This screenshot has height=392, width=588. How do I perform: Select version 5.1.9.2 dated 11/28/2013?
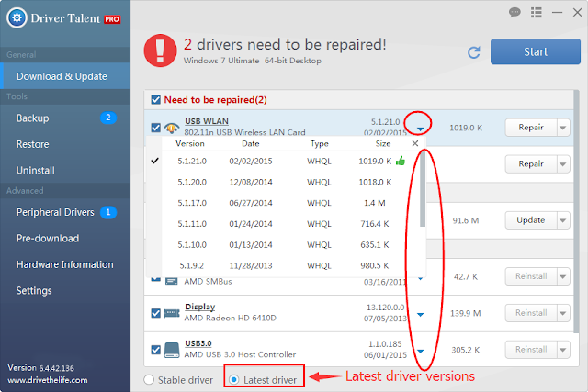tap(285, 266)
